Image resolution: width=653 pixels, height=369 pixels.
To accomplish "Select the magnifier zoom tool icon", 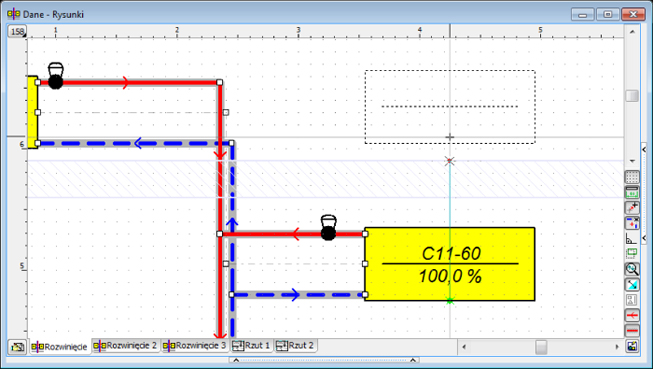I will click(x=632, y=269).
